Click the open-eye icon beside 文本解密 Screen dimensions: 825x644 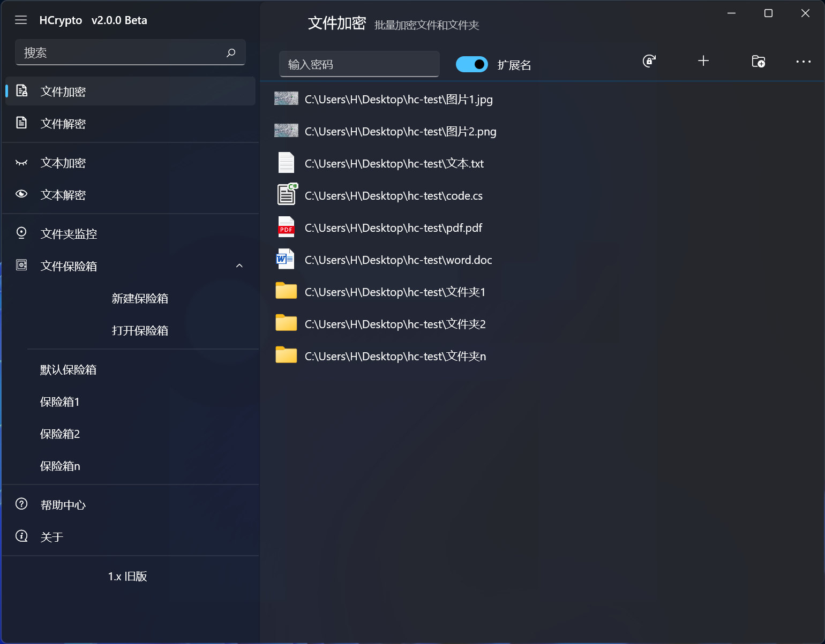21,194
